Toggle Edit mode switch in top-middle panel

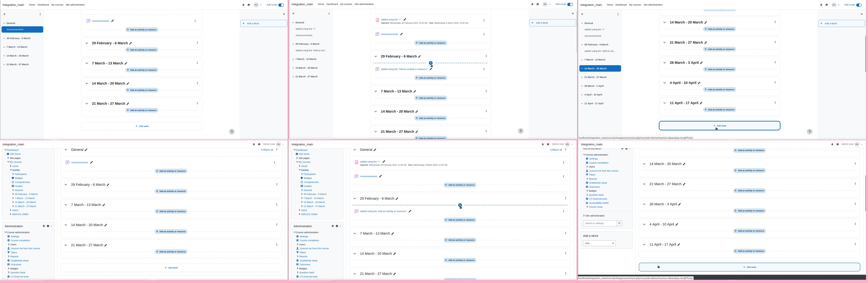click(x=570, y=4)
